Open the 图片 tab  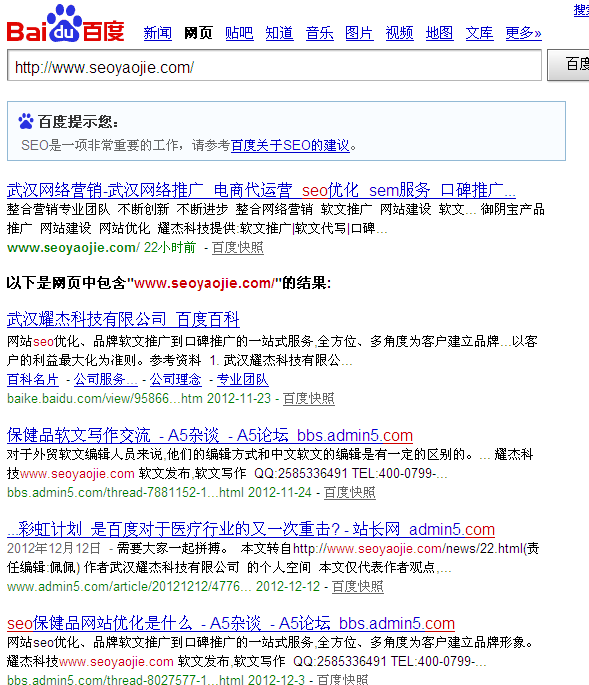click(359, 33)
